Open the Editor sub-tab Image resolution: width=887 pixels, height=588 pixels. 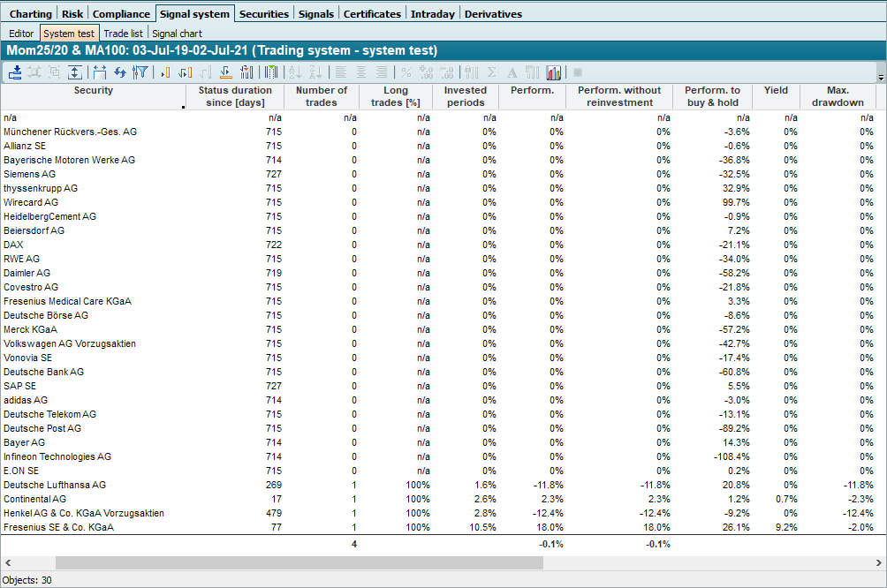(21, 34)
